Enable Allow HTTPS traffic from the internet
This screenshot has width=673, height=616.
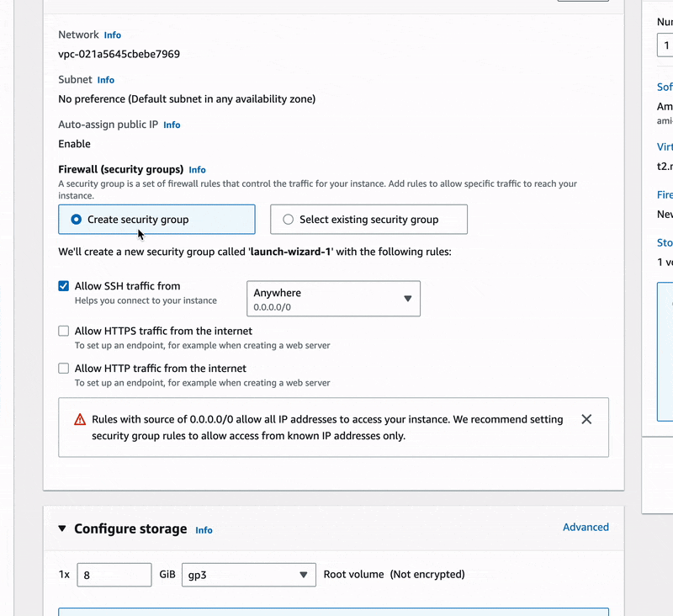pos(64,332)
